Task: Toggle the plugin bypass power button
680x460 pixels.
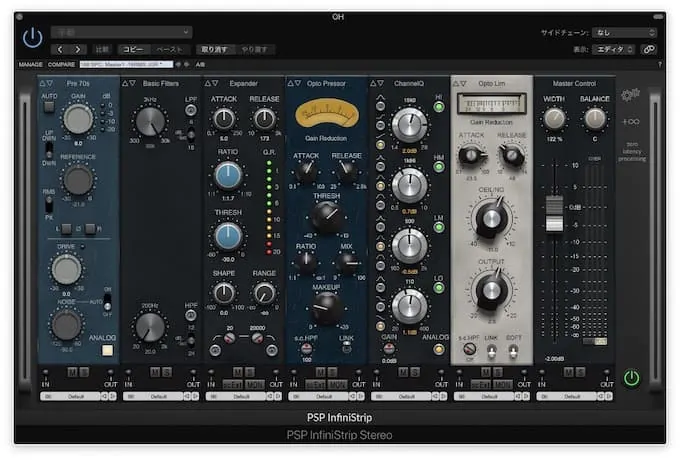Action: click(x=33, y=38)
